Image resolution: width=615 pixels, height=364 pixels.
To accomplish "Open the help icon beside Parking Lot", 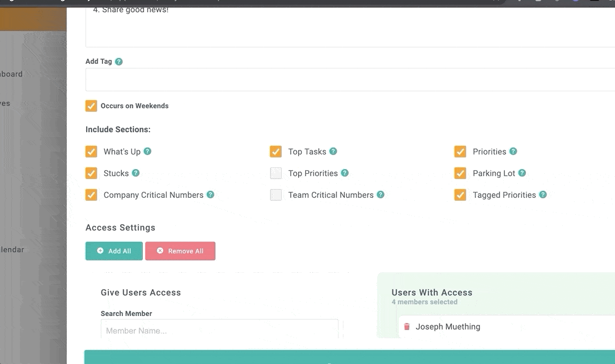I will [522, 173].
